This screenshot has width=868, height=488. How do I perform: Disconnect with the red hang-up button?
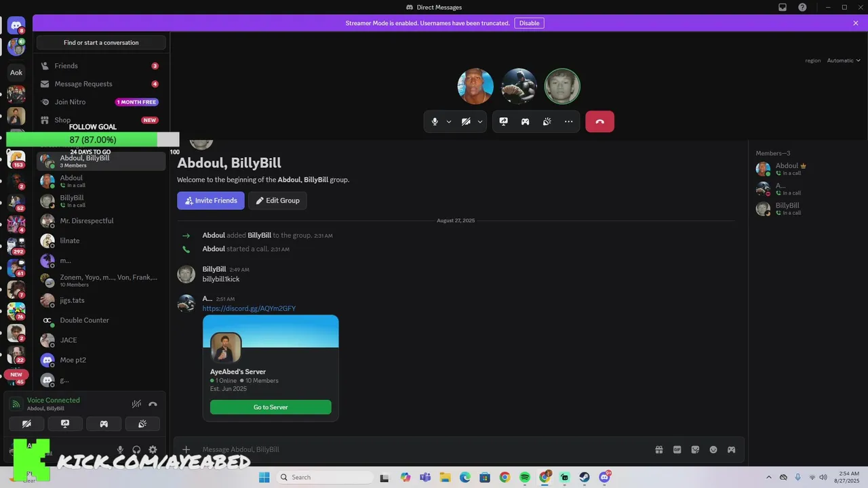tap(599, 121)
